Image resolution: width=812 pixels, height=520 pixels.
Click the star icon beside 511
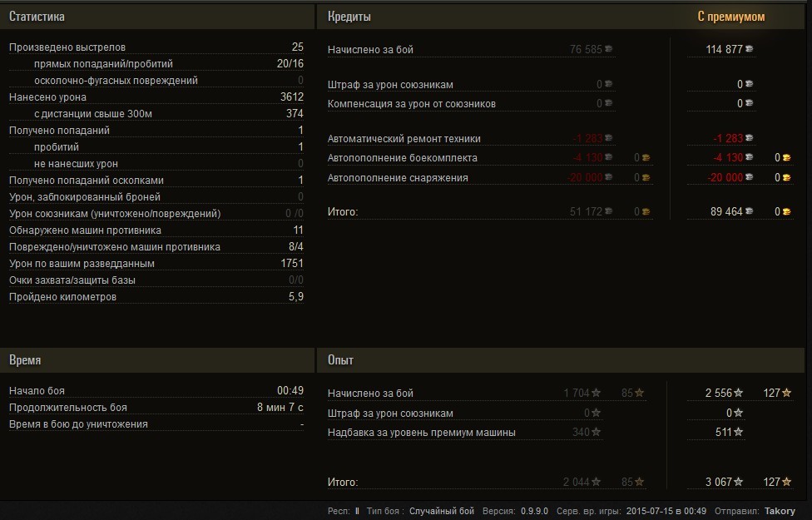(x=739, y=432)
